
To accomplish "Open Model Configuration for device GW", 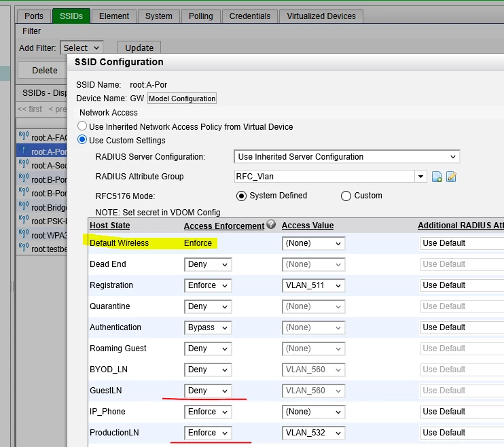I will click(x=182, y=99).
